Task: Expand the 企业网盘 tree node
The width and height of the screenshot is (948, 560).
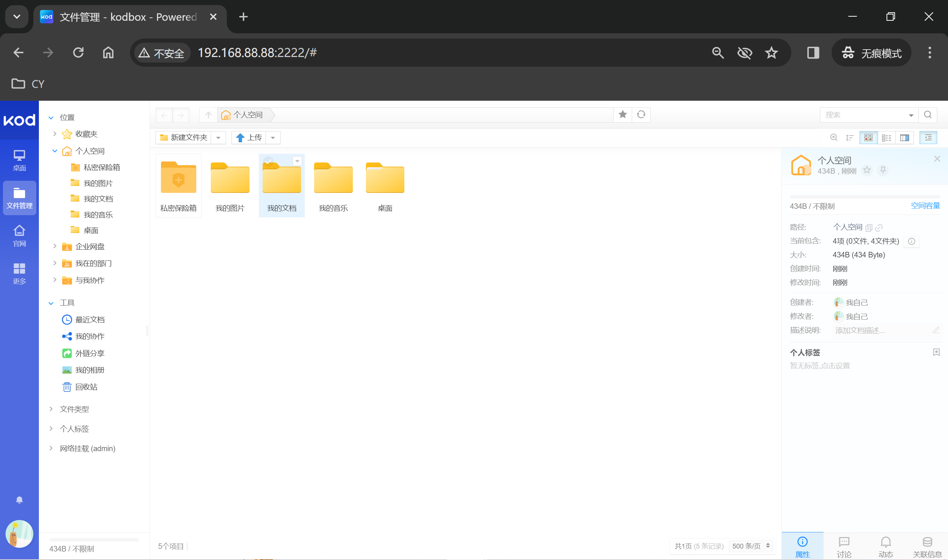Action: tap(55, 246)
